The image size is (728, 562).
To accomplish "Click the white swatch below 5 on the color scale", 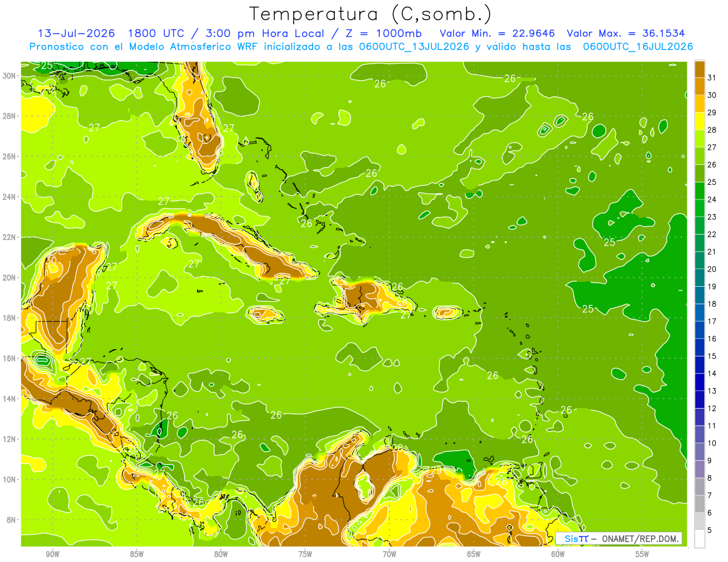I will 699,539.
